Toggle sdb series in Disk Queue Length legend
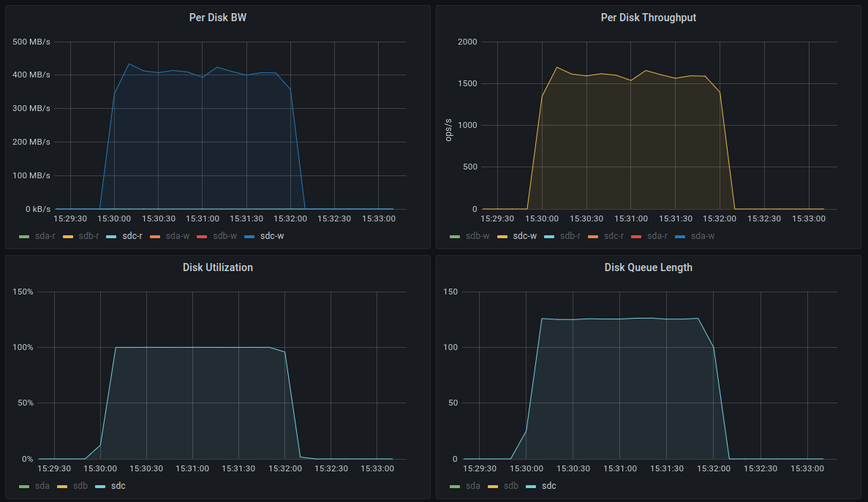This screenshot has height=502, width=868. [511, 486]
